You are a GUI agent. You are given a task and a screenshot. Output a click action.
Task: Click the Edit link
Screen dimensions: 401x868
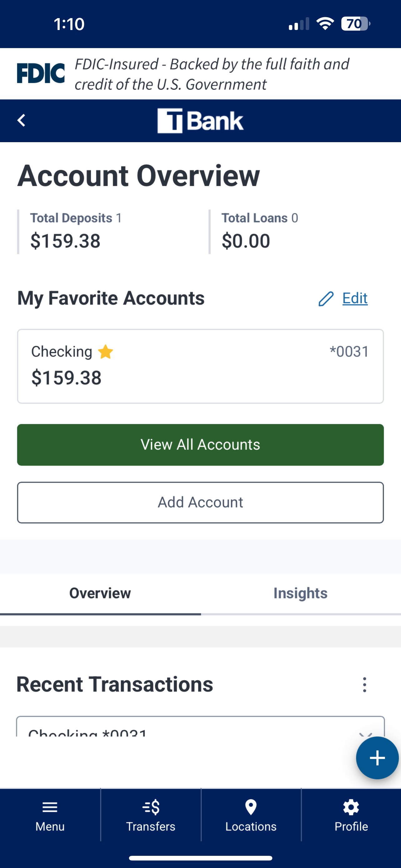[x=355, y=298]
